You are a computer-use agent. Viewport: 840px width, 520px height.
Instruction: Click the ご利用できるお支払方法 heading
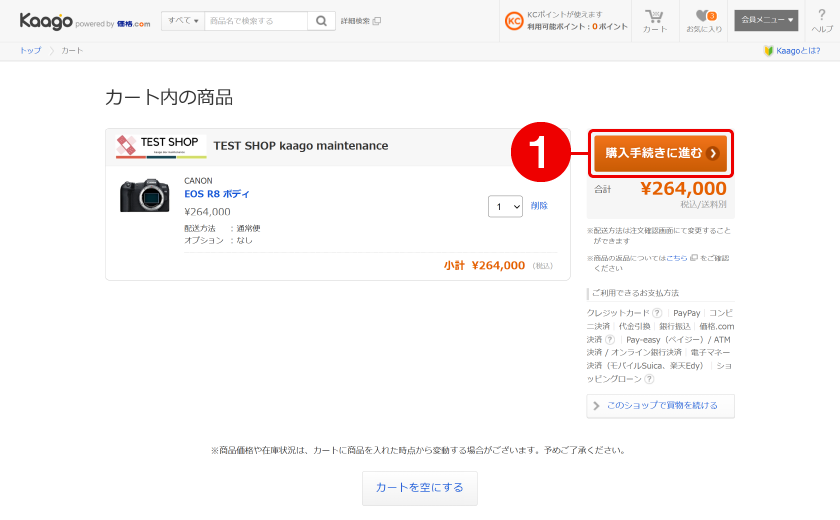(x=635, y=293)
